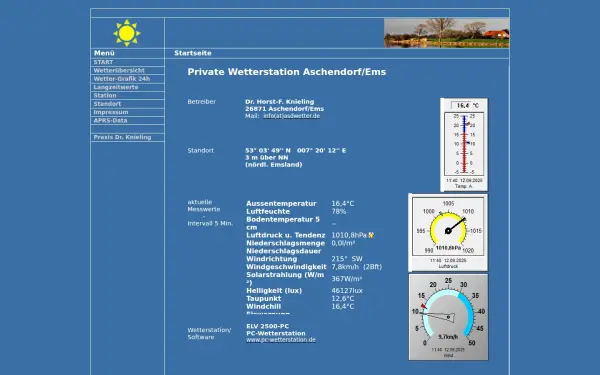Open the Station menu item

[105, 96]
